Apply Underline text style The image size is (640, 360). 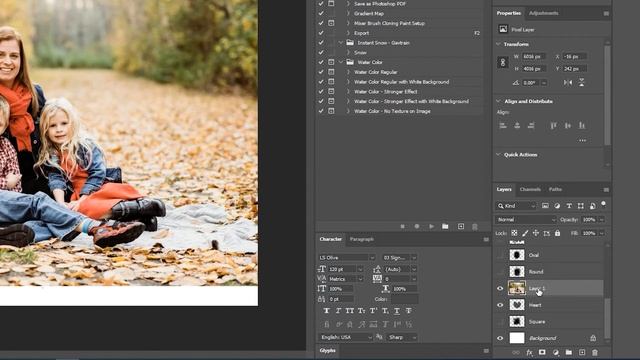coord(397,311)
